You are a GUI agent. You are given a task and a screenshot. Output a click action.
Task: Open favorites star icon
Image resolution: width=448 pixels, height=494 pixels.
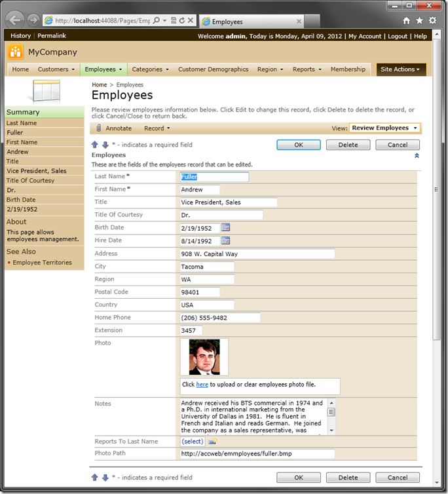coord(419,21)
